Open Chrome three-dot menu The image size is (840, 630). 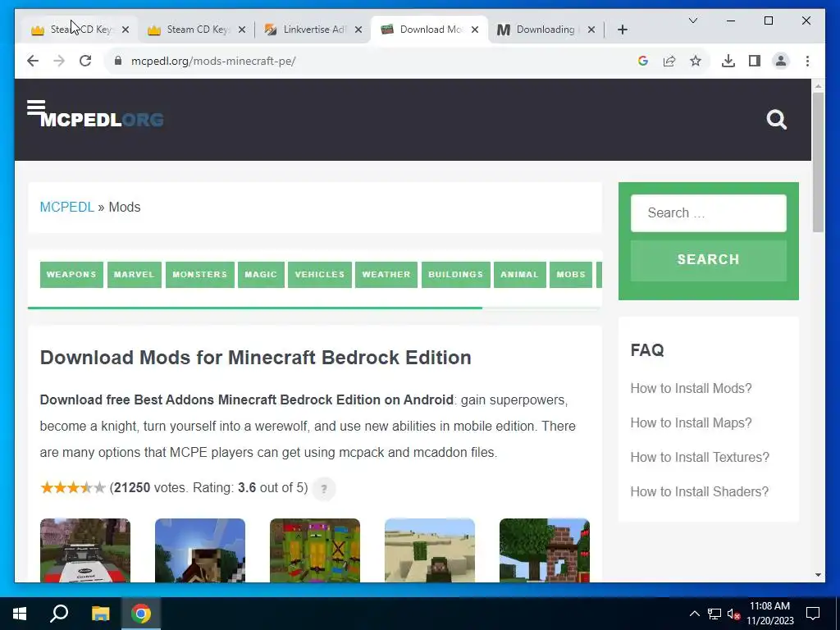pyautogui.click(x=807, y=61)
